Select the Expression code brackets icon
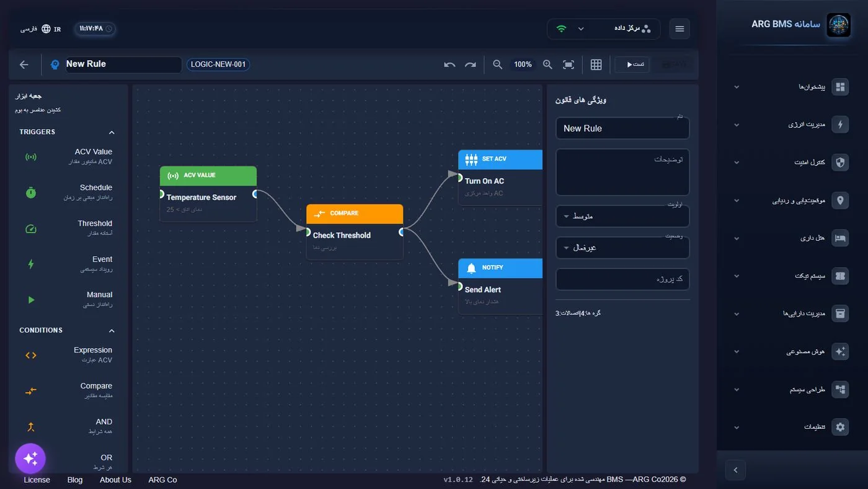Screen dimensions: 868x489 (x=31, y=356)
